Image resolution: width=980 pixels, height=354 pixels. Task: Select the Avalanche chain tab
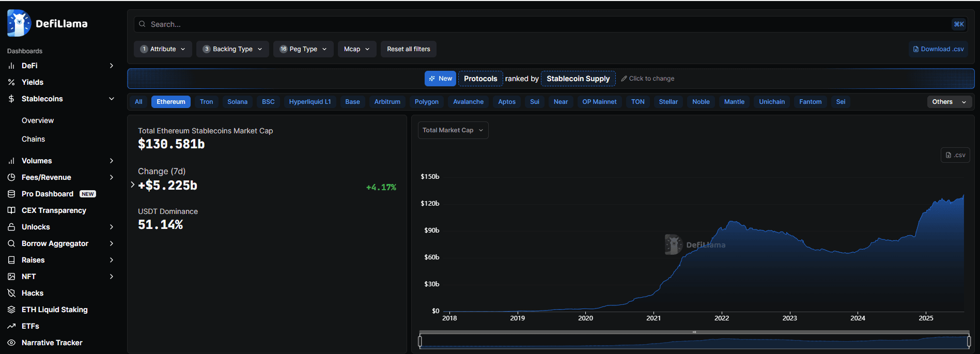[469, 102]
